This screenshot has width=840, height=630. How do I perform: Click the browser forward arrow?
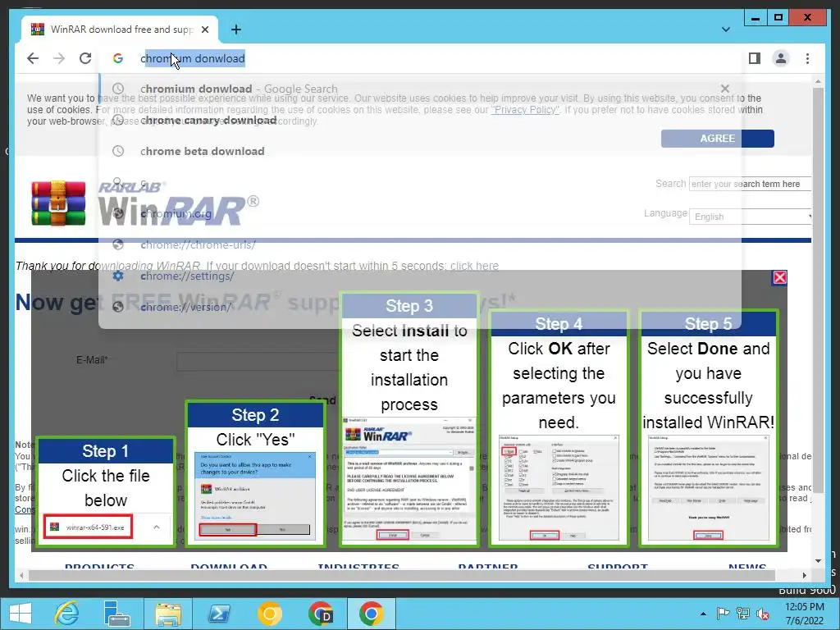tap(59, 58)
